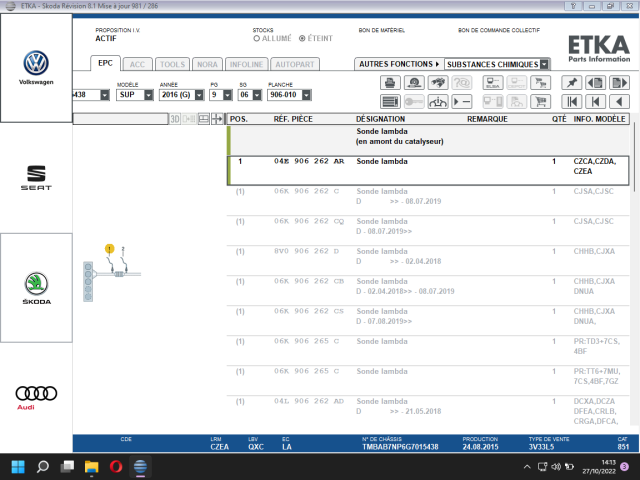The width and height of the screenshot is (640, 480).
Task: Open the PG dropdown showing 9
Action: (227, 95)
